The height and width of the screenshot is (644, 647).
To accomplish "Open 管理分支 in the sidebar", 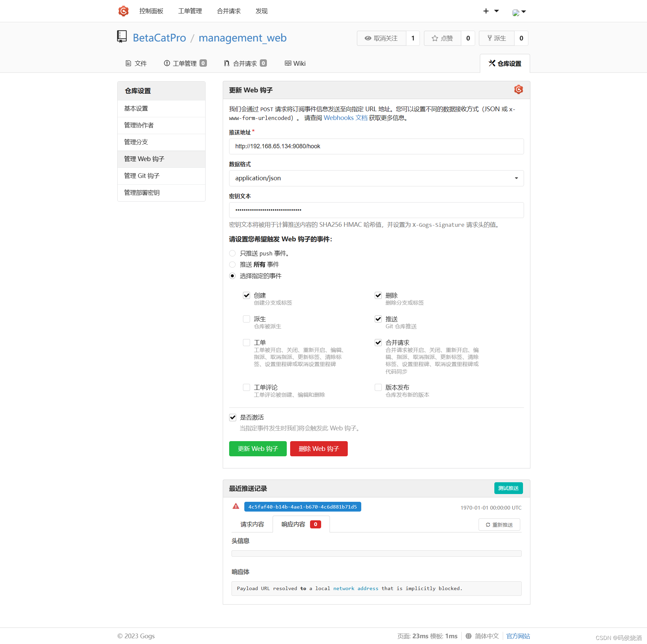I will coord(161,142).
